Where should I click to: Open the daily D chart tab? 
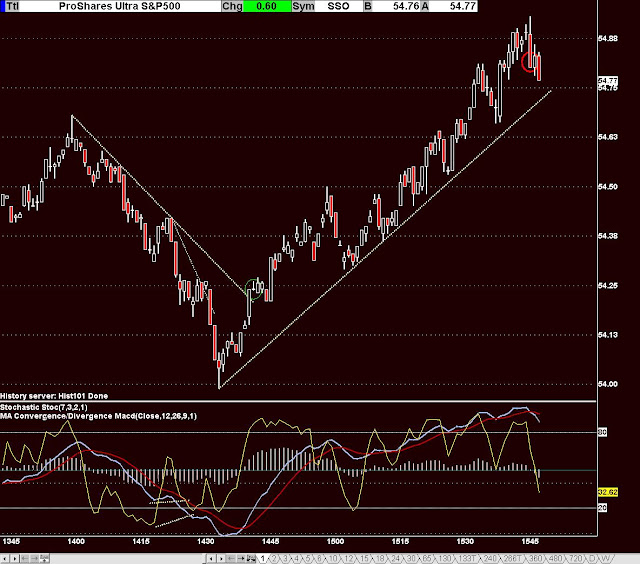click(592, 559)
